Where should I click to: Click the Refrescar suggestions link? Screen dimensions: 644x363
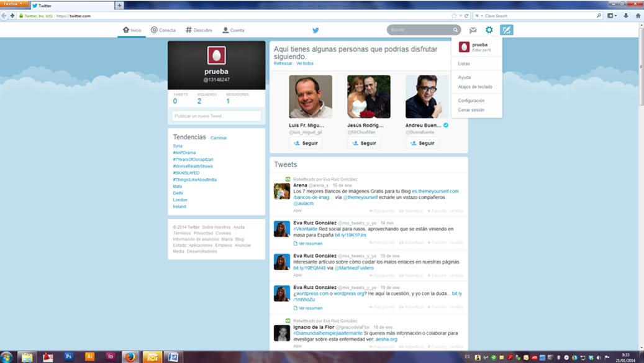pos(283,63)
